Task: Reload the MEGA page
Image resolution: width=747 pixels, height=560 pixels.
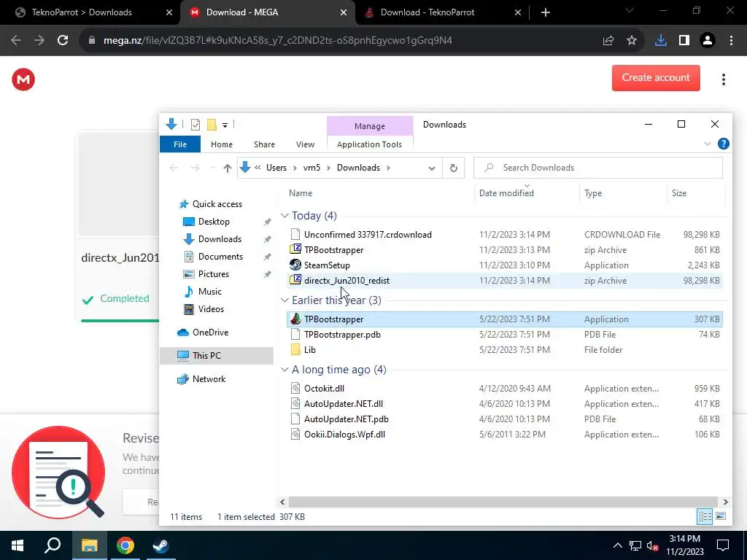Action: click(63, 41)
